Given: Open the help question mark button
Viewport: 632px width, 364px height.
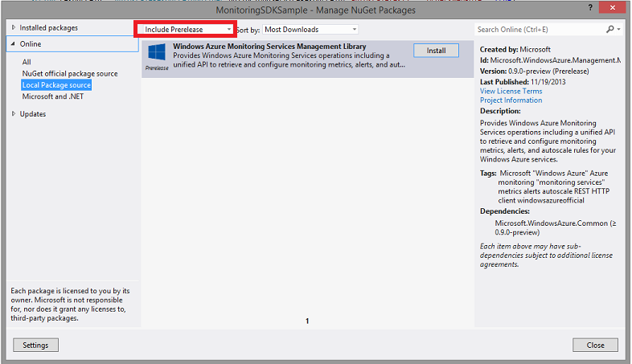Looking at the screenshot, I should [590, 8].
